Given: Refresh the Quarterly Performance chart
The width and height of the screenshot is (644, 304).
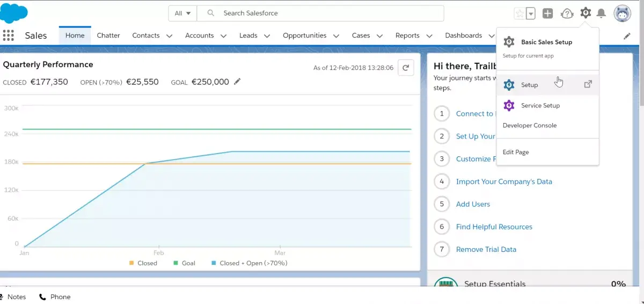Looking at the screenshot, I should [406, 68].
